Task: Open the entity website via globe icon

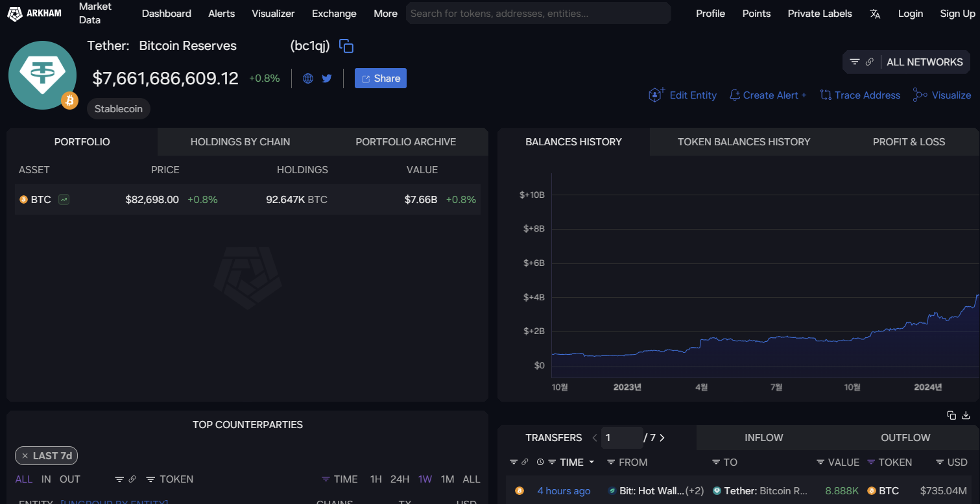Action: tap(307, 78)
